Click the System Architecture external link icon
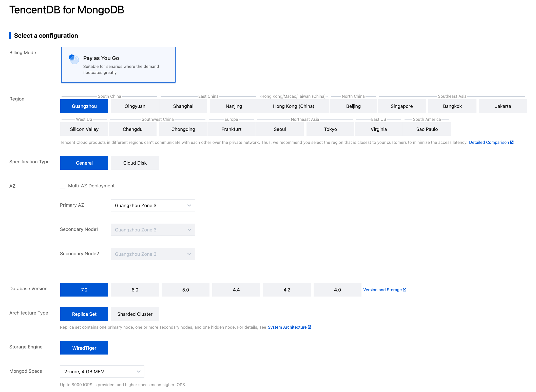This screenshot has height=392, width=536. [309, 327]
